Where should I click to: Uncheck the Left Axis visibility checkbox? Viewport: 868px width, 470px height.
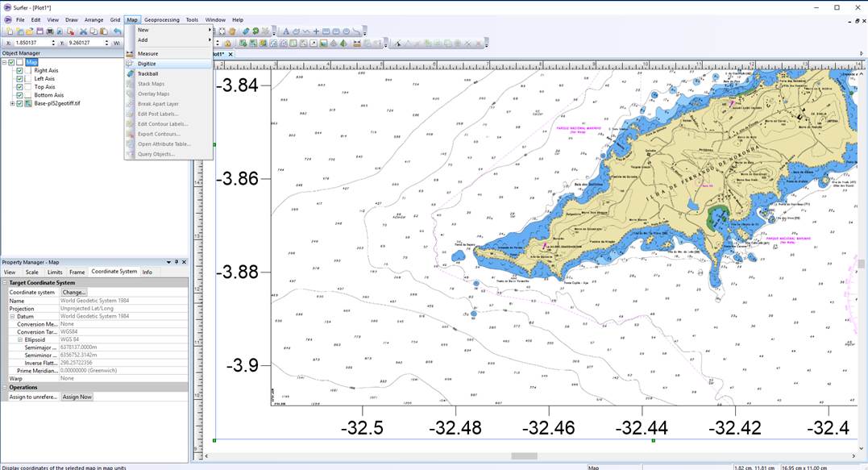point(20,79)
